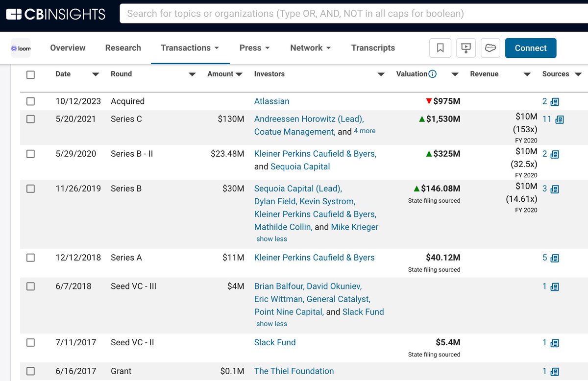588x381 pixels.
Task: Open the Atlassian investor link
Action: pos(271,101)
